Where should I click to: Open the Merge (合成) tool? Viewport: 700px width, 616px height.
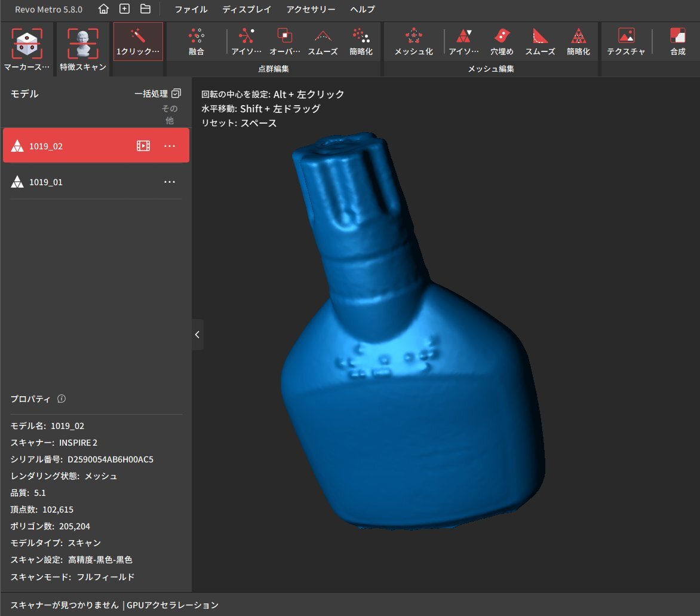click(x=677, y=42)
